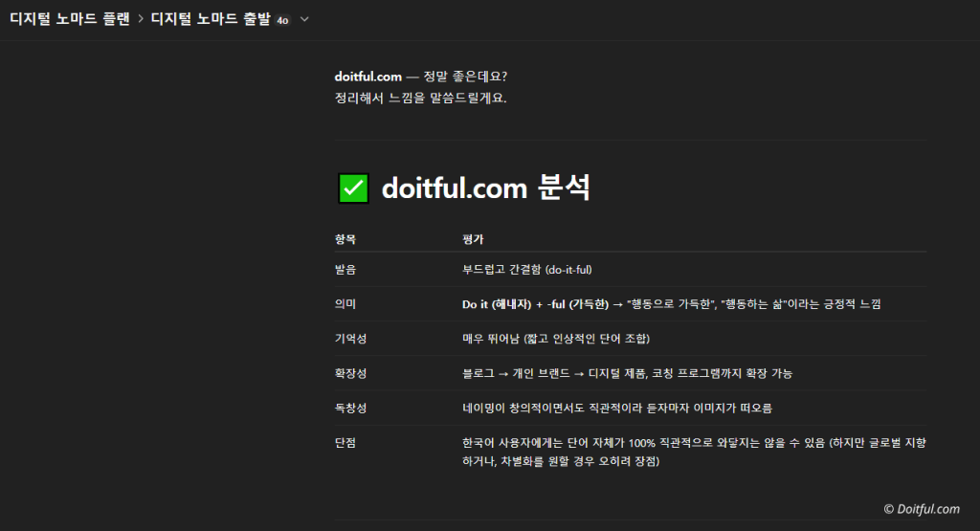Click the "독창성" row label
980x531 pixels.
point(350,408)
